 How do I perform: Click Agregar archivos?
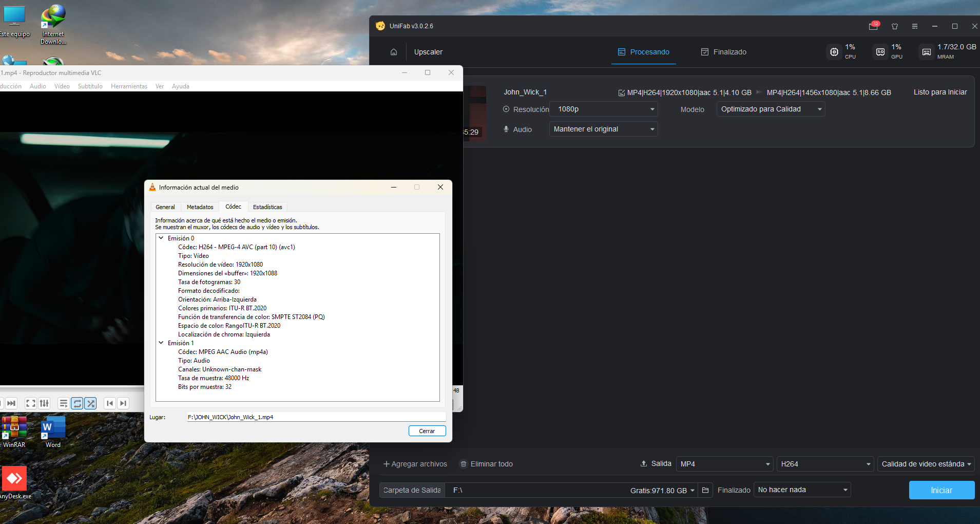point(415,464)
